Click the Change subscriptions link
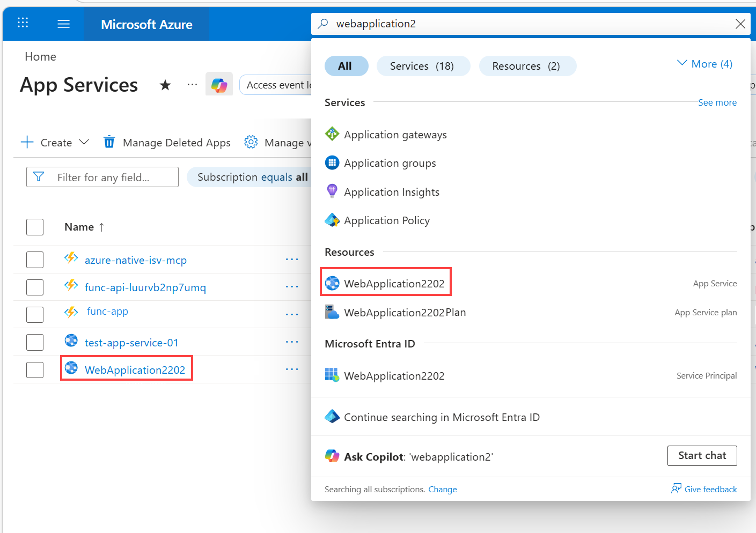Screen dimensions: 756x533 click(442, 489)
